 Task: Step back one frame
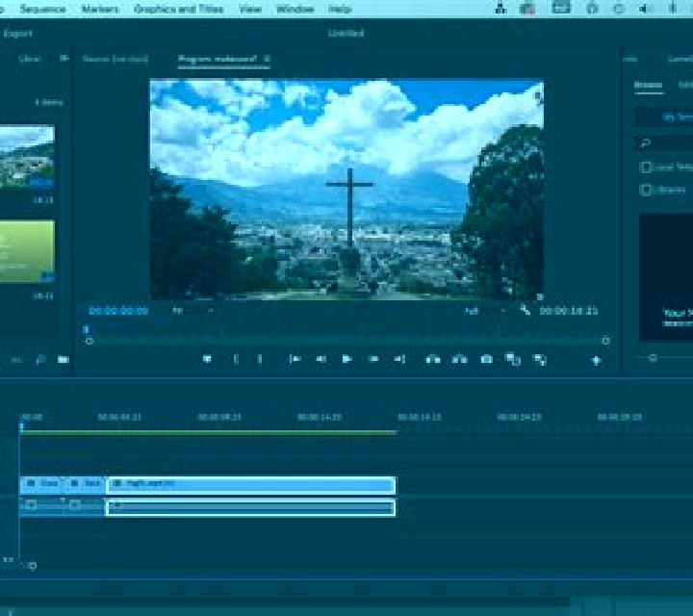pos(321,359)
